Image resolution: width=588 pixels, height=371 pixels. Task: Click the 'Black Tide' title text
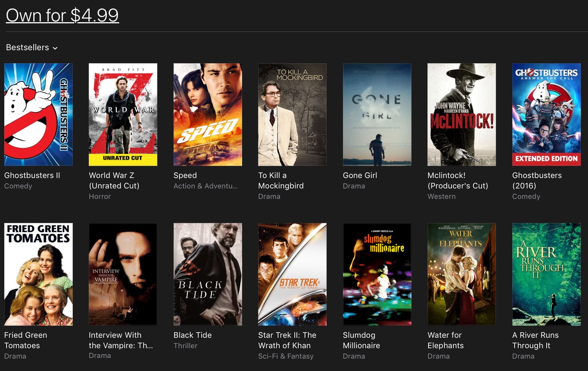click(193, 335)
